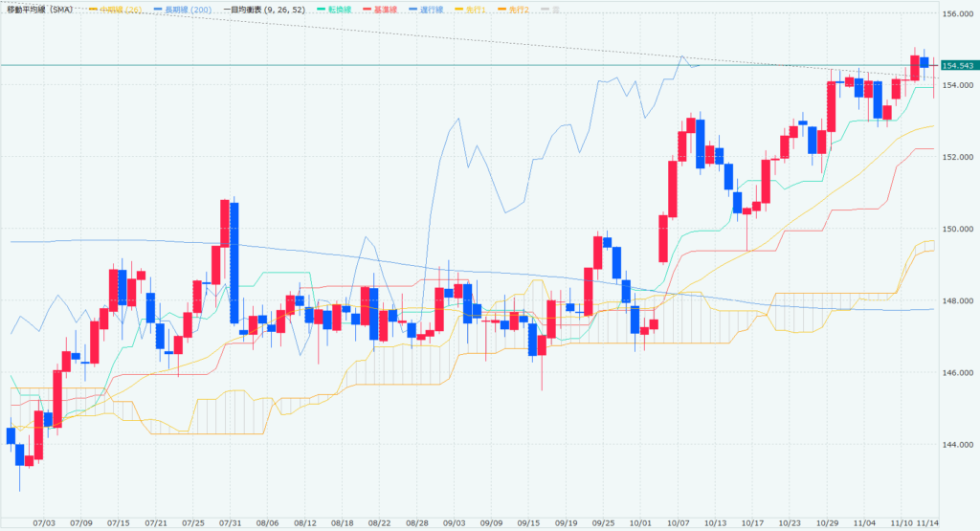
Task: Select the 144.000 price axis label
Action: (958, 445)
